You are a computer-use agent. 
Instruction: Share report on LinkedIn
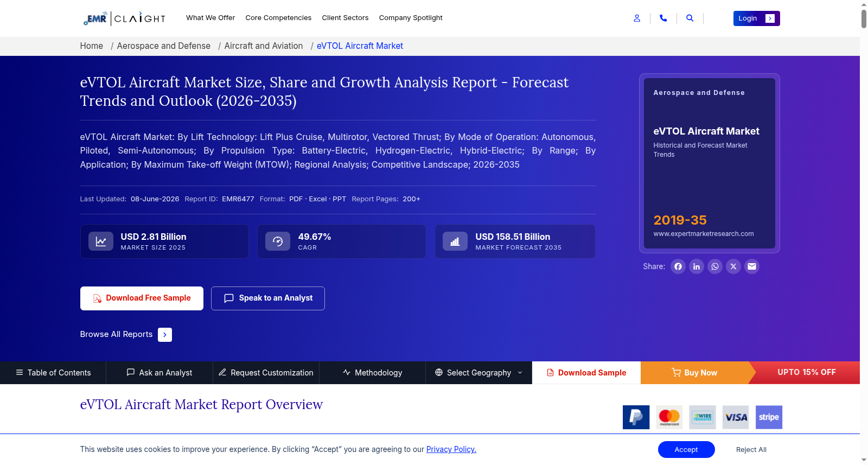[697, 266]
